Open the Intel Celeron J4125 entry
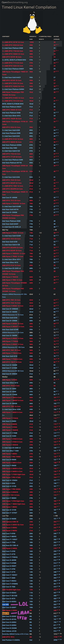 [x=9, y=631]
